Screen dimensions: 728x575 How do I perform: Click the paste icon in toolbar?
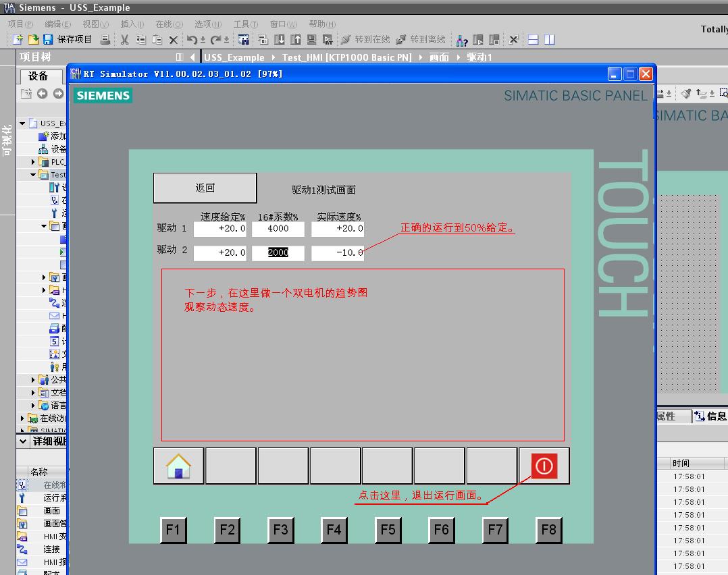coord(157,39)
